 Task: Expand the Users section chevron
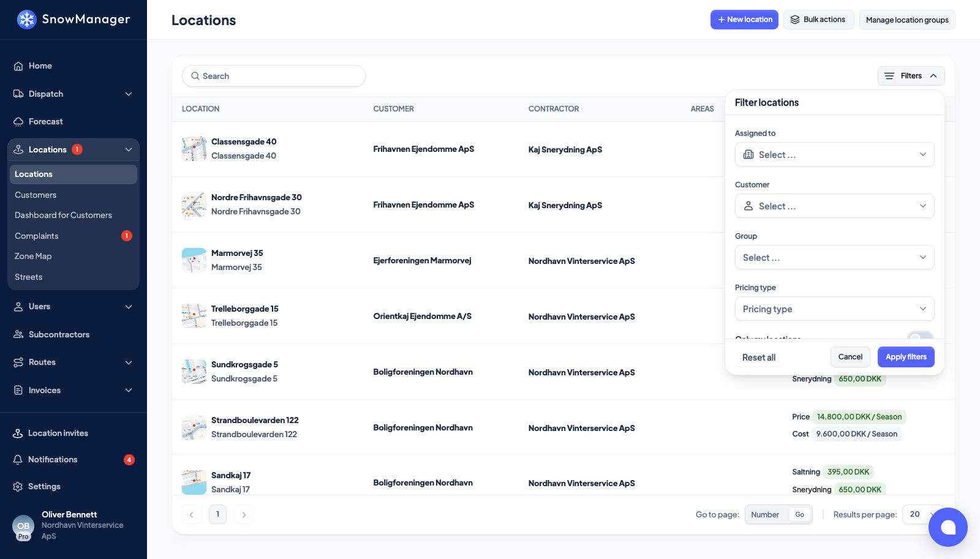pos(129,306)
